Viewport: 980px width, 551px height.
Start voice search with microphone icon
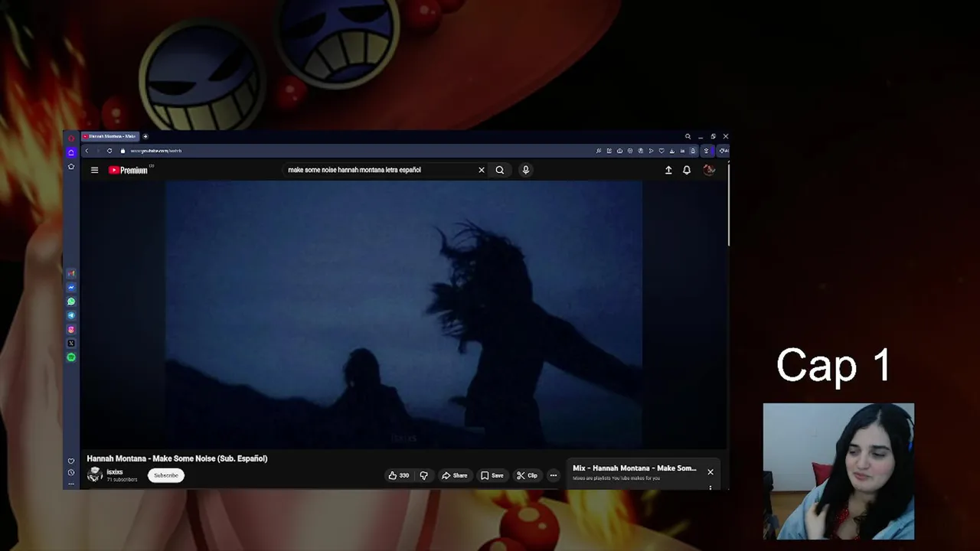[526, 170]
